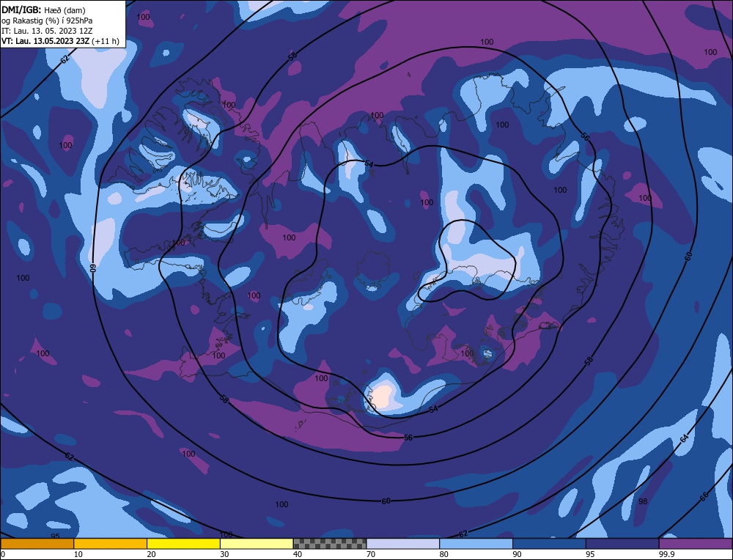Select the purple 99.9+ legend swatch
Screen dimensions: 733x560
[696, 544]
